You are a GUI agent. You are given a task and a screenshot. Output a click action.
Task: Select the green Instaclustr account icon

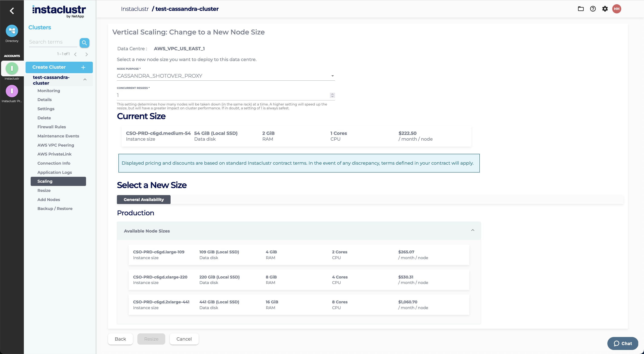tap(12, 69)
